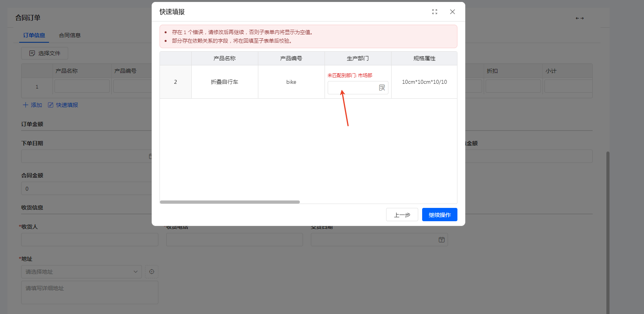The width and height of the screenshot is (644, 314).
Task: Click the 合同金额 input field
Action: click(x=86, y=189)
